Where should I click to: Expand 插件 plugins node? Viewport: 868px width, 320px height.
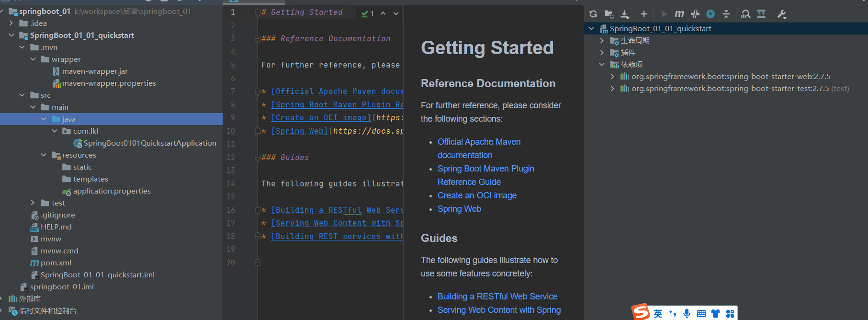click(x=602, y=53)
